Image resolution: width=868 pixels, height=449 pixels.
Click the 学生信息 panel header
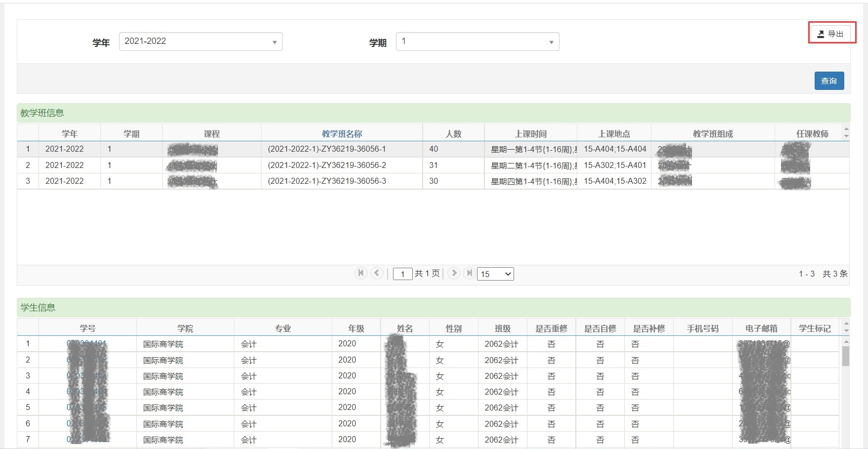click(434, 308)
